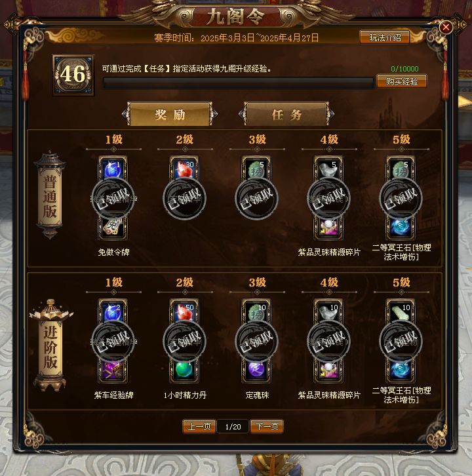Click the silver ingot icon with count 10
This screenshot has height=476, width=472.
click(x=328, y=312)
